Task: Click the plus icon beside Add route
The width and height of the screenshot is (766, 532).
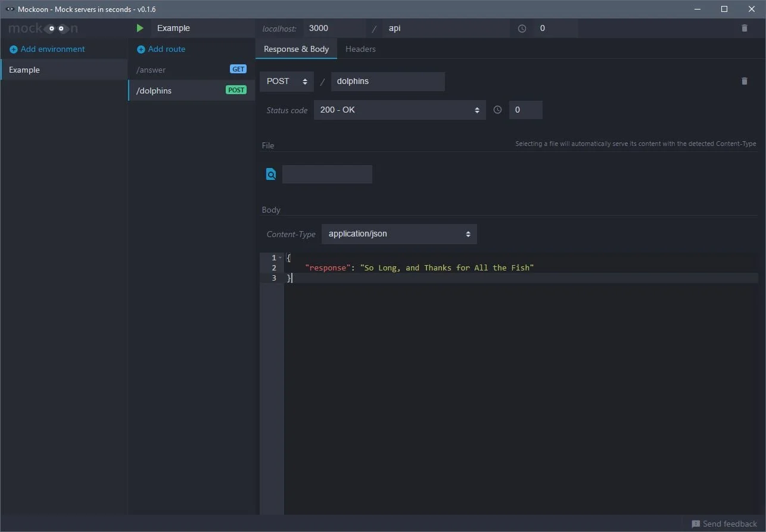Action: point(141,49)
